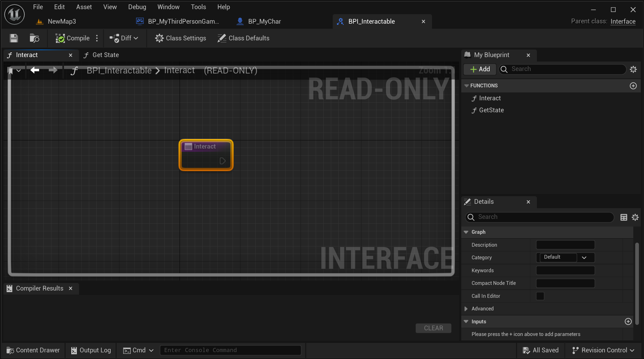The image size is (644, 359).
Task: Close the Compiler Results tab
Action: 71,288
